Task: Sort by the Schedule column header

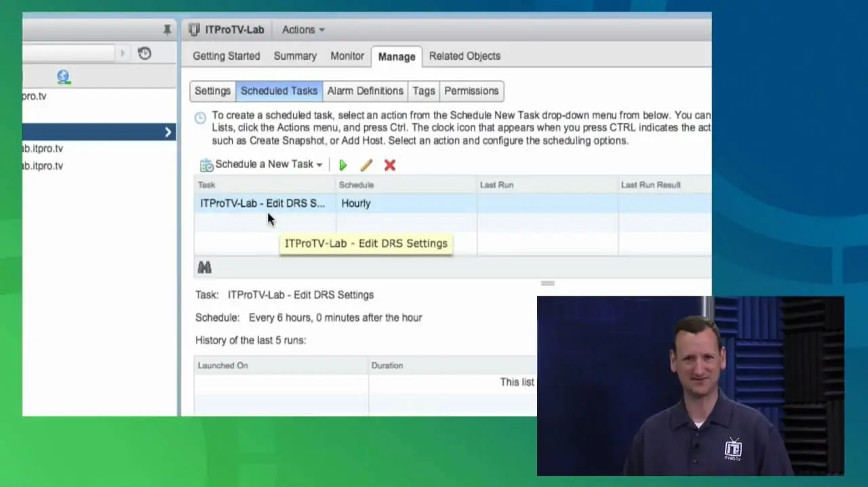Action: [406, 184]
